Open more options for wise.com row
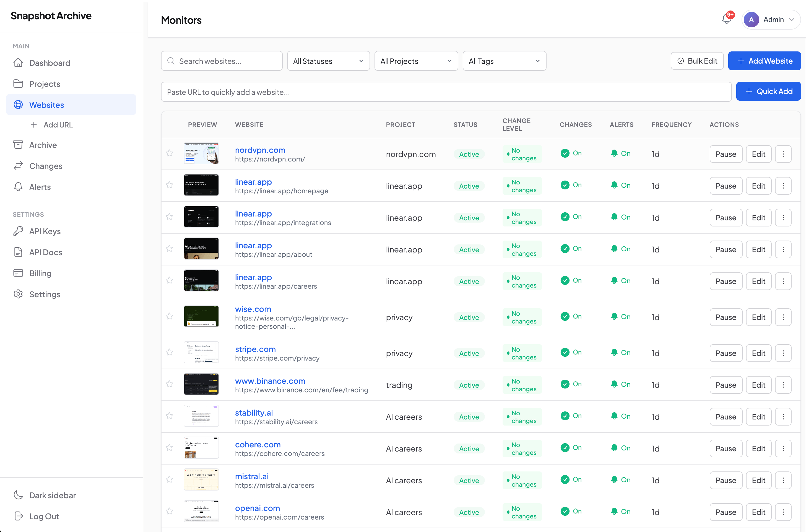Image resolution: width=806 pixels, height=532 pixels. pyautogui.click(x=783, y=317)
